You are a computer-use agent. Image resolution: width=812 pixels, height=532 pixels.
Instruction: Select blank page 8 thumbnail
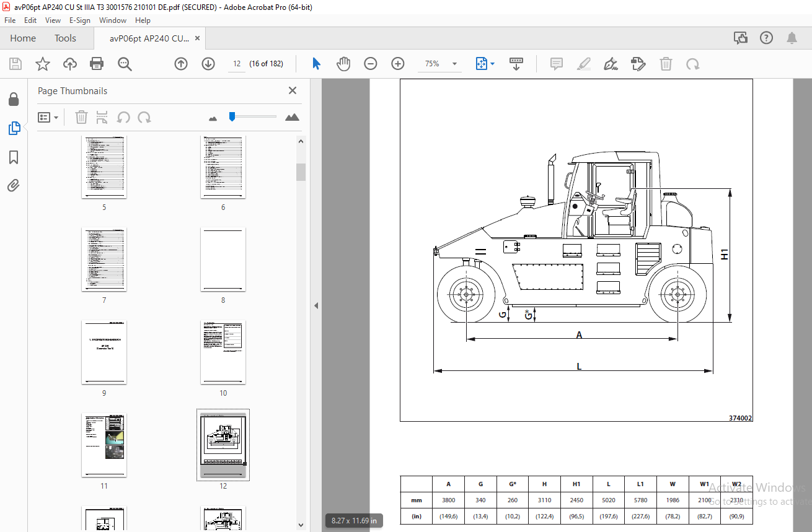click(x=223, y=259)
